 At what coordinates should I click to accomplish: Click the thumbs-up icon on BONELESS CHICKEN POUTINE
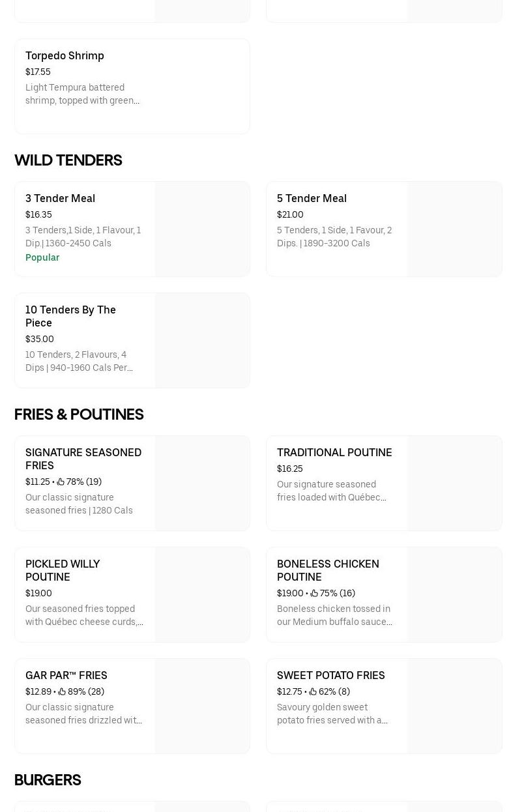click(314, 593)
